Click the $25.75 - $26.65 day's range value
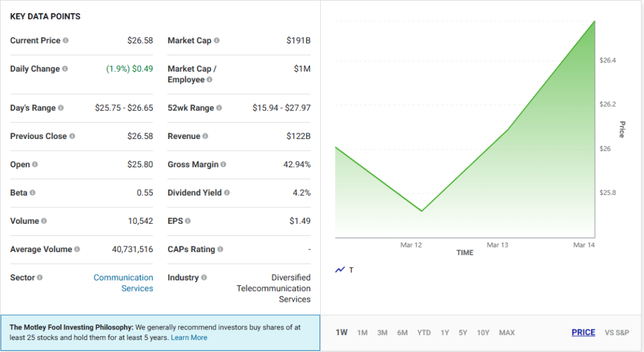This screenshot has width=644, height=352. pos(124,107)
